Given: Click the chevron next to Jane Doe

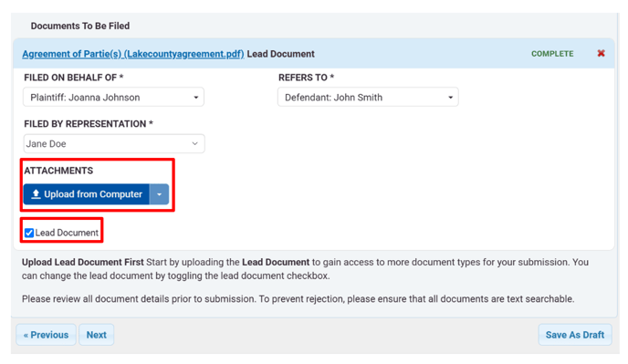Looking at the screenshot, I should point(195,144).
